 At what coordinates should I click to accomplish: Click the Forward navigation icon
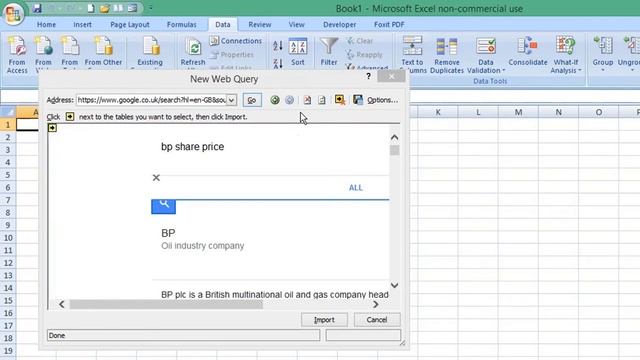coord(289,100)
